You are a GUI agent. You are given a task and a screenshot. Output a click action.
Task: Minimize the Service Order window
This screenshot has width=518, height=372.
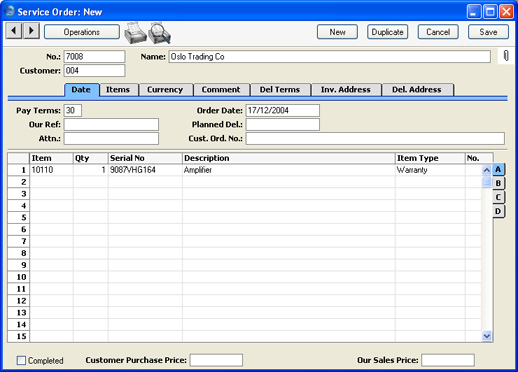[x=474, y=12]
